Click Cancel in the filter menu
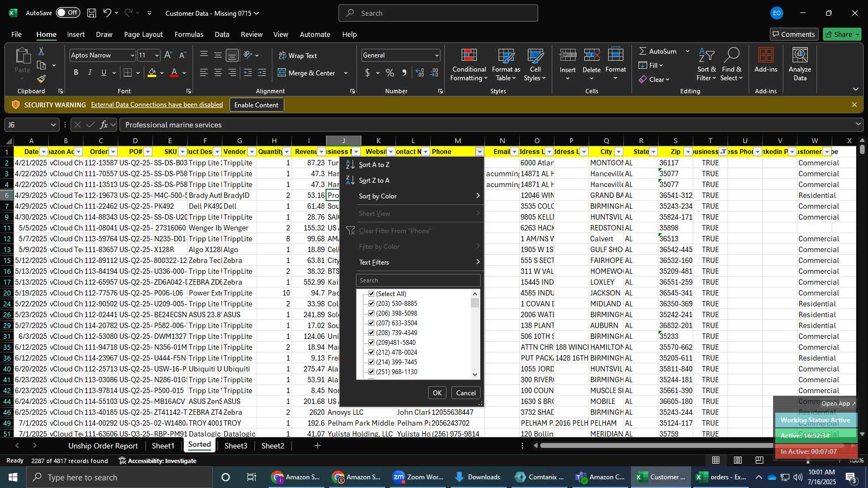This screenshot has width=868, height=488. point(465,393)
